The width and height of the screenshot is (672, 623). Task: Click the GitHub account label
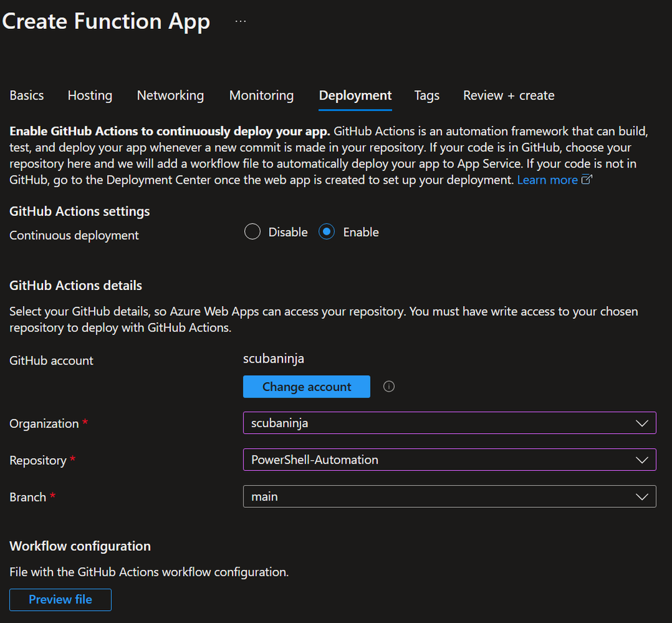51,361
